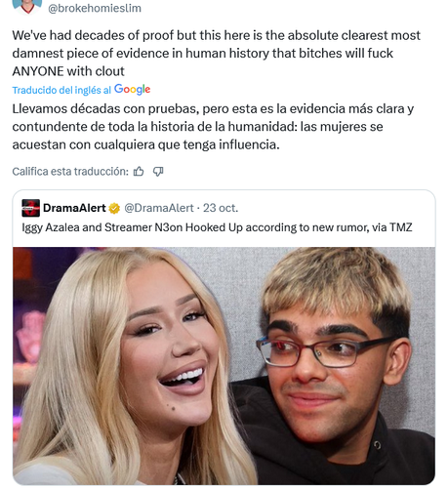Select the original English tweet text
Viewport: 448px width, 488px height.
click(216, 54)
